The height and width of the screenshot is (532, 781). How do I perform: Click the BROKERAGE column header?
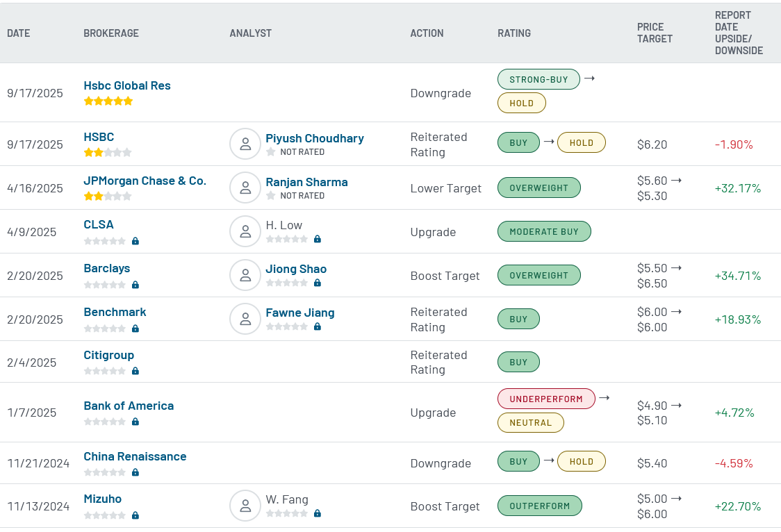point(111,33)
